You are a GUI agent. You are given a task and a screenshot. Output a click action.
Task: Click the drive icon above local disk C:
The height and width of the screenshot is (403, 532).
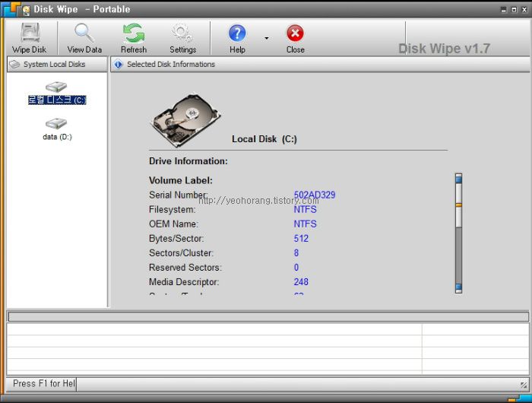56,87
